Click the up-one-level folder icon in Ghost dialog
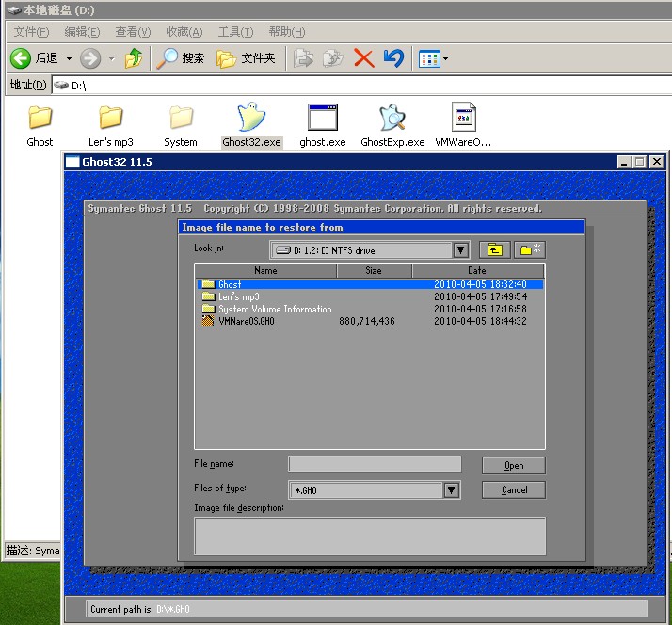This screenshot has width=672, height=625. click(x=494, y=250)
